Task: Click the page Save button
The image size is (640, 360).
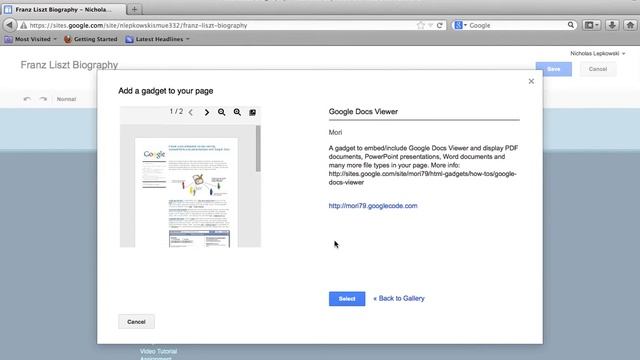Action: coord(553,69)
